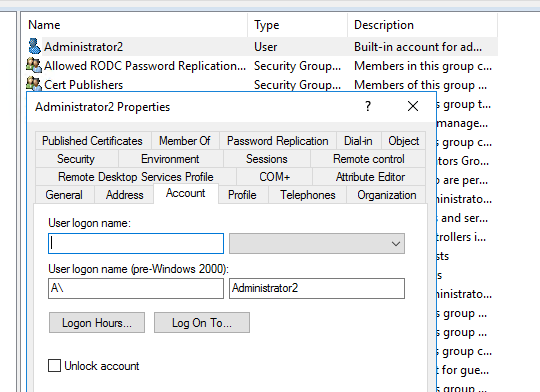
Task: Open the Remote Desktop Services Profile tab
Action: [136, 177]
